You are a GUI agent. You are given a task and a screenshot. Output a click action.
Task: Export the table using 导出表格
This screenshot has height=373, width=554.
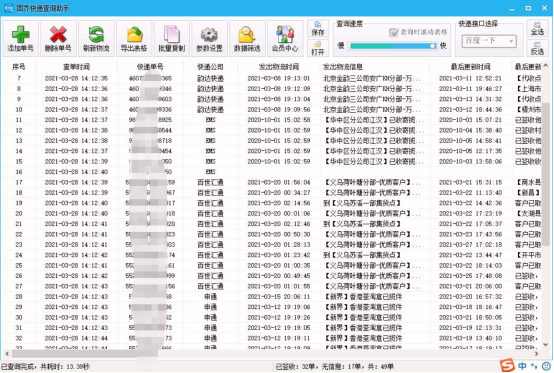point(134,38)
